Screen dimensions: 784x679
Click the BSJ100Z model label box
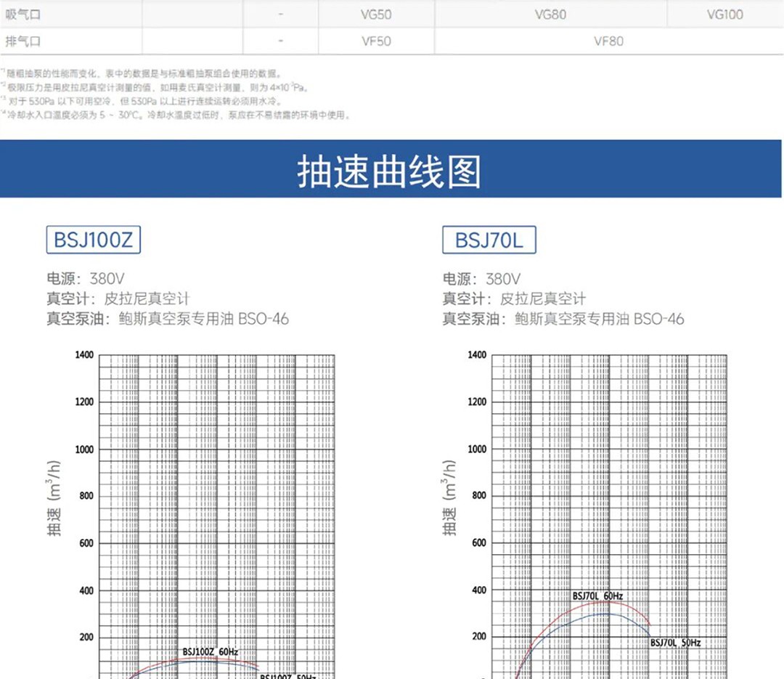[94, 240]
